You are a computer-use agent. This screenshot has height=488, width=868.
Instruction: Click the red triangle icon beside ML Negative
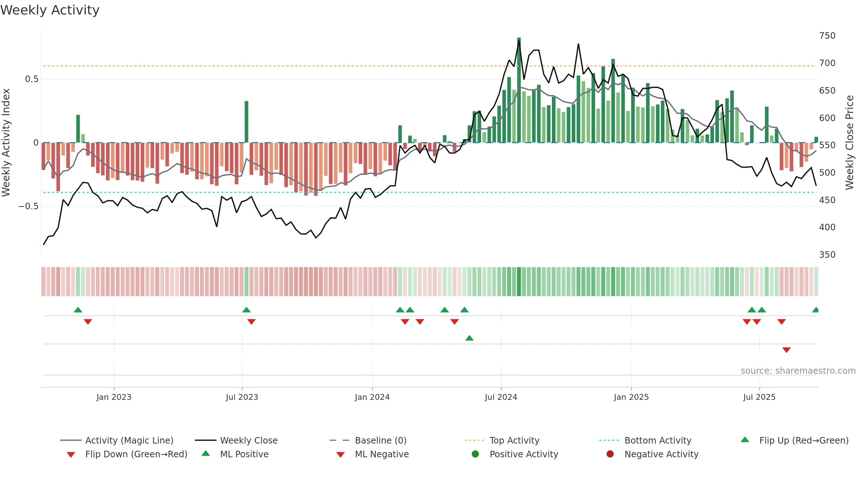click(340, 455)
